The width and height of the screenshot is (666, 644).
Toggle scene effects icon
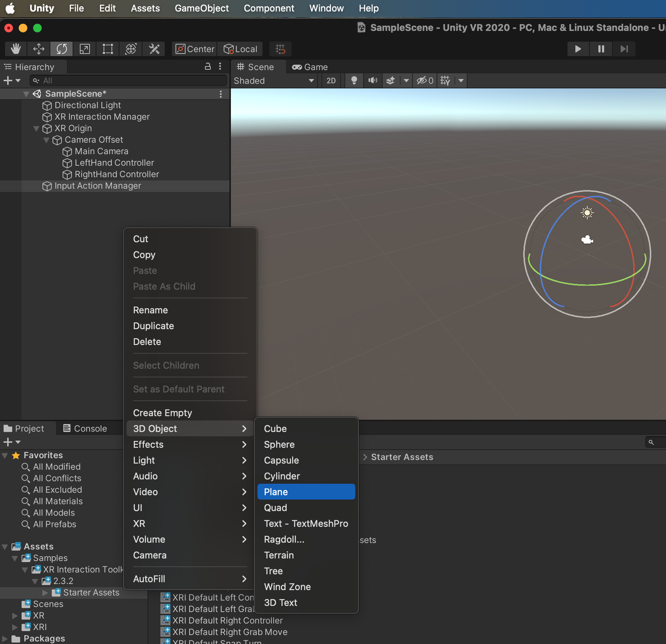pyautogui.click(x=391, y=80)
